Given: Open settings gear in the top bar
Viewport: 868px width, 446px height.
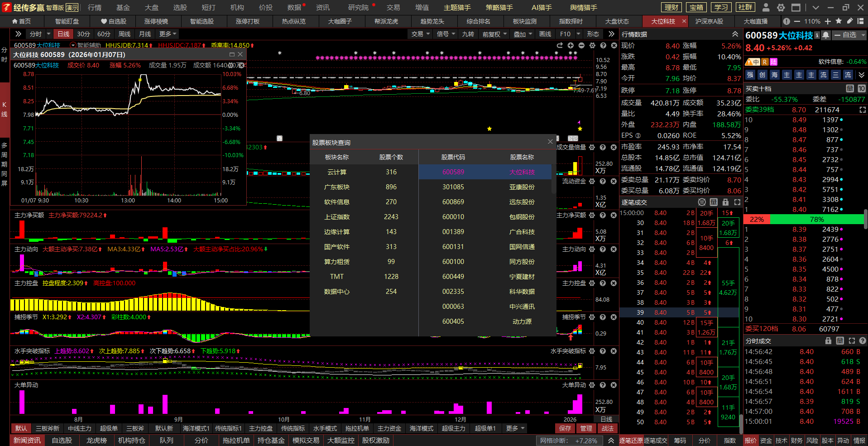Looking at the screenshot, I should tap(781, 8).
